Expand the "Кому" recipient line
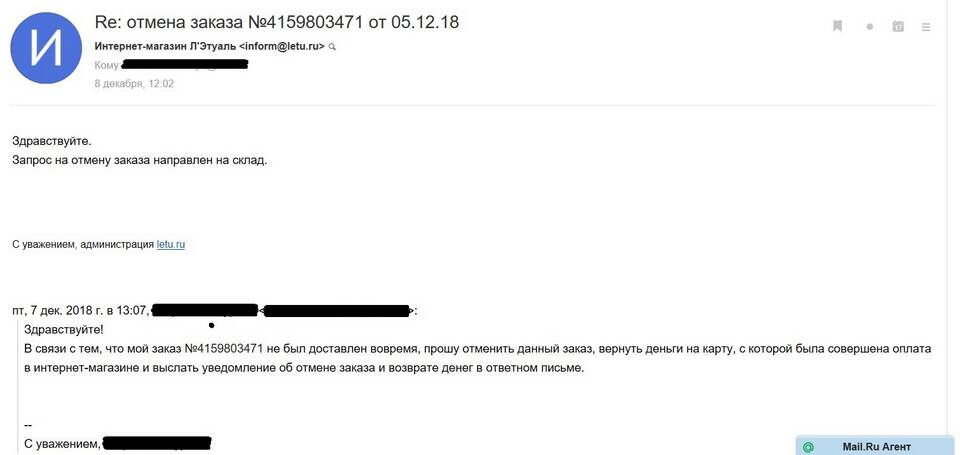960x455 pixels. 107,66
